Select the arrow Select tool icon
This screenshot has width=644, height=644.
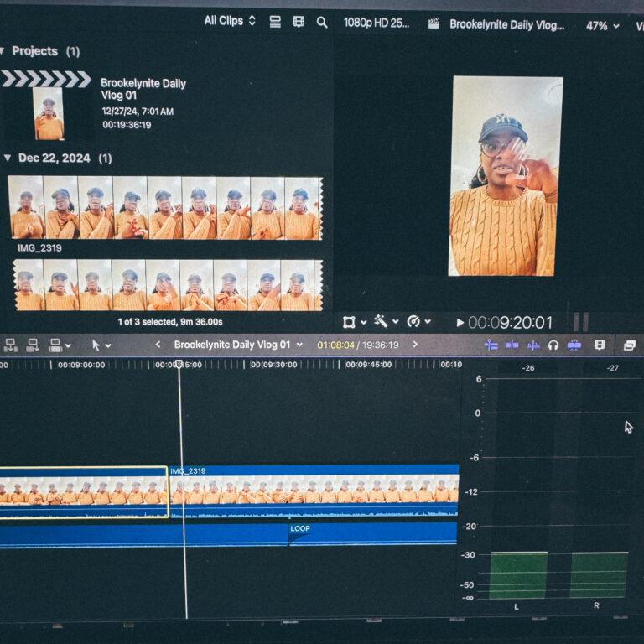click(x=96, y=345)
